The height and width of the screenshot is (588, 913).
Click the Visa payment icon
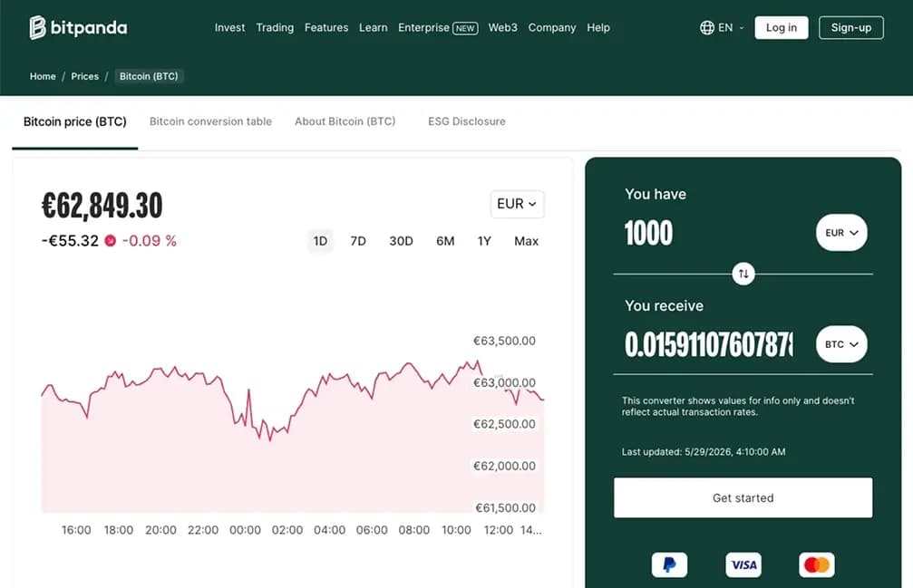743,564
